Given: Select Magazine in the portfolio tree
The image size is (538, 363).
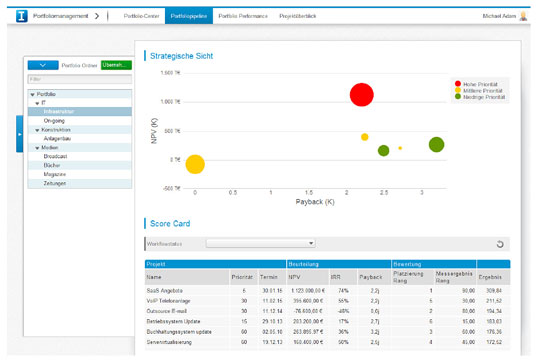Looking at the screenshot, I should tap(80, 174).
